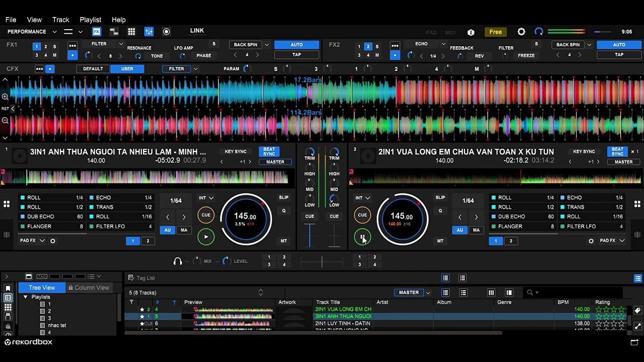Open preferences gear icon
This screenshot has width=644, height=362.
point(521,32)
